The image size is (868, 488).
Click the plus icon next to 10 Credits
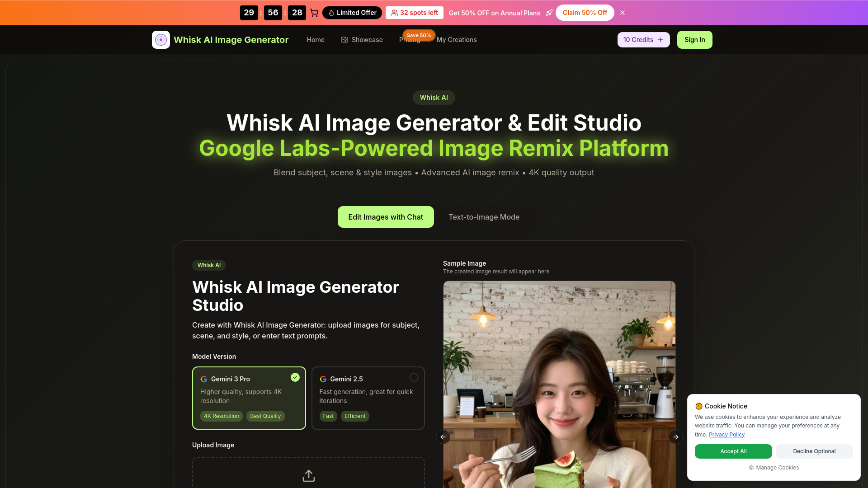(x=660, y=40)
